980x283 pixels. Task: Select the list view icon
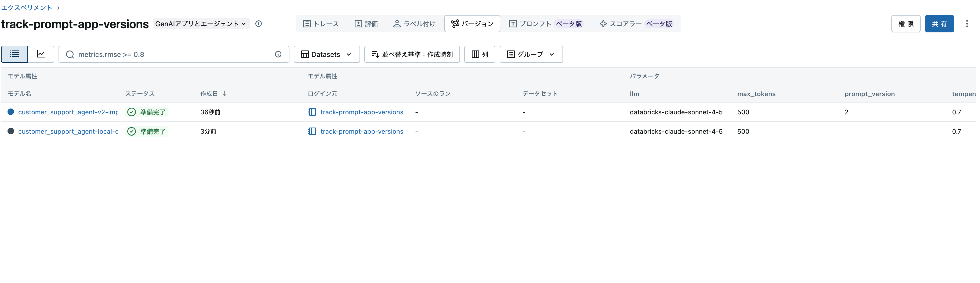pos(14,54)
